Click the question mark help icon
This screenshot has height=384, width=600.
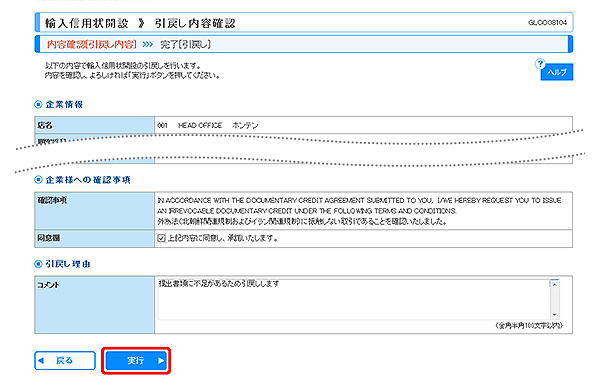540,64
